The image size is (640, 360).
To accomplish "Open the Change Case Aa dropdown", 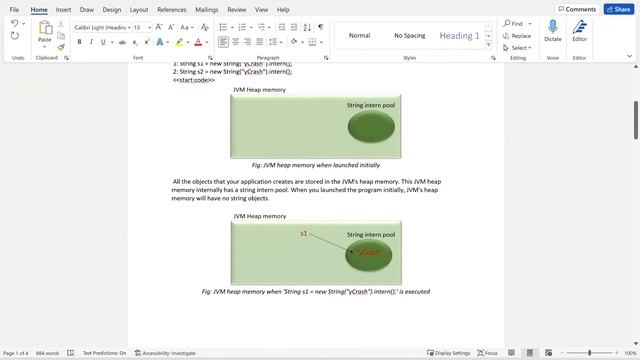I will click(187, 27).
